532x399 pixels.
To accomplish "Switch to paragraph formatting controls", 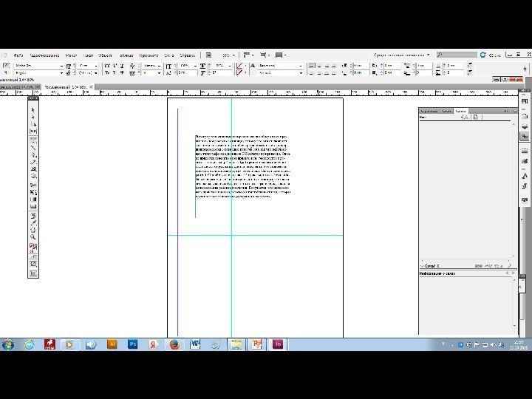I will pos(6,72).
